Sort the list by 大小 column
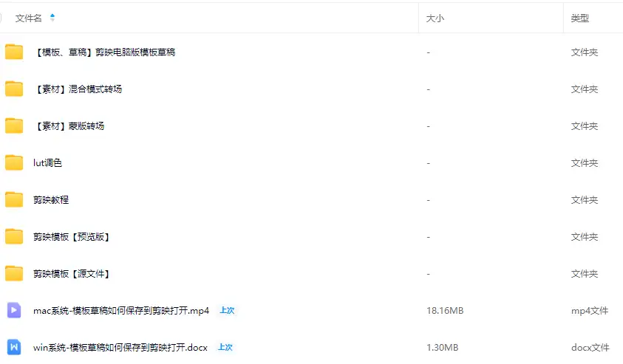This screenshot has height=364, width=623. 435,18
